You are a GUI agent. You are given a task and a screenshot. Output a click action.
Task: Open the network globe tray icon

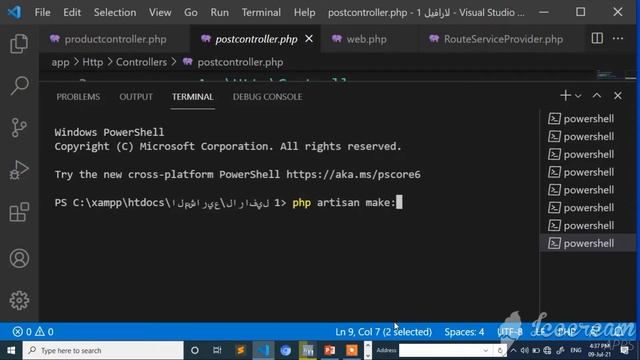point(547,350)
